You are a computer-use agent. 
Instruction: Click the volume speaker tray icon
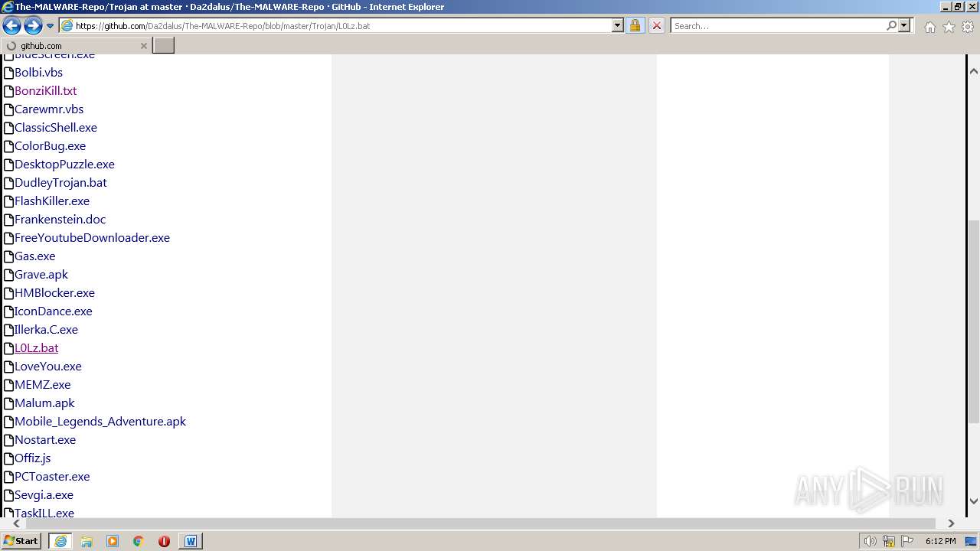click(x=871, y=541)
